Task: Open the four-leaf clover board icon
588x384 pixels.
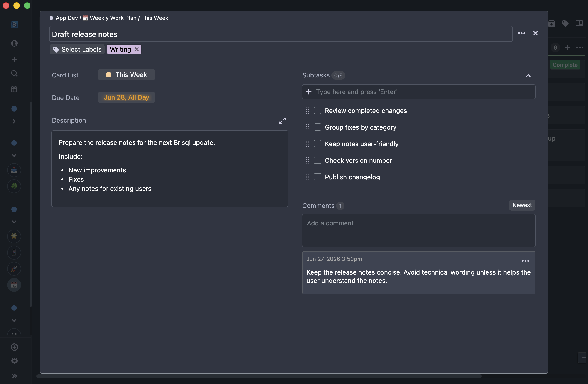Action: pos(14,186)
